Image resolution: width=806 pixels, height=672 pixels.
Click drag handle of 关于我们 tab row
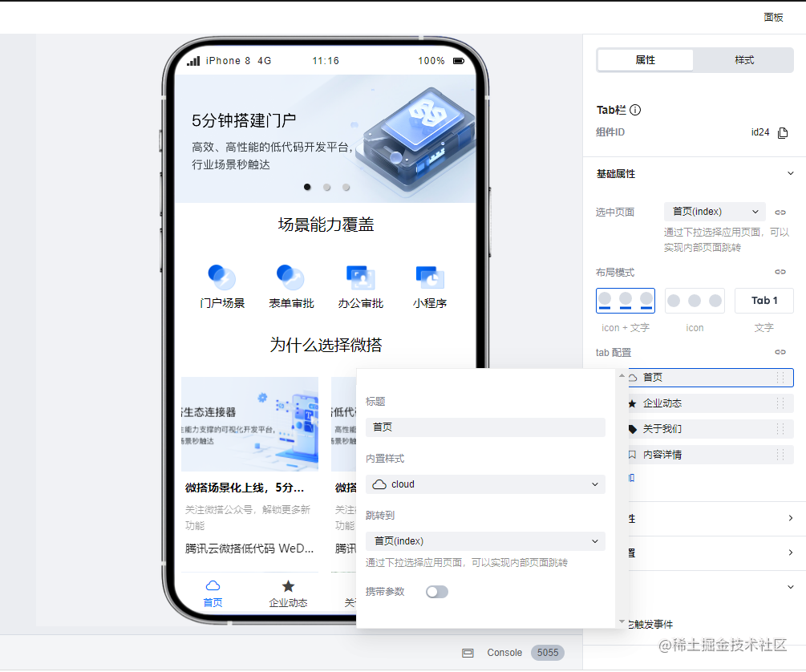(780, 429)
